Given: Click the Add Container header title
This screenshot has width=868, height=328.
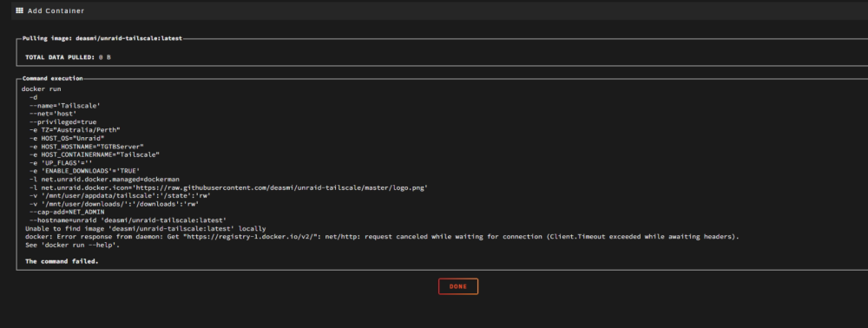Looking at the screenshot, I should (x=56, y=10).
